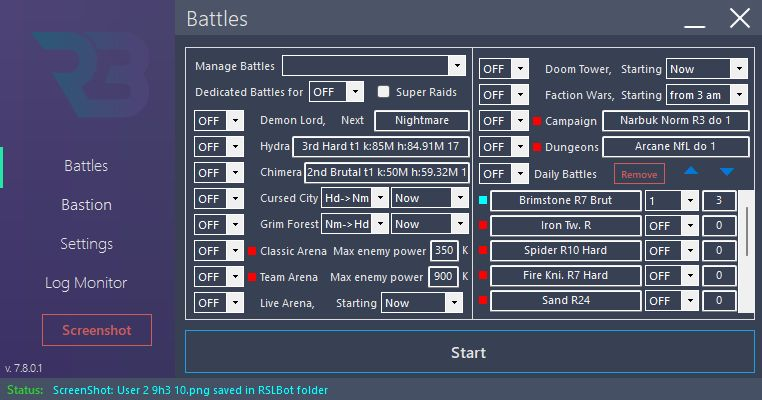This screenshot has width=762, height=400.
Task: Click the blue move-down arrow icon
Action: coord(727,171)
